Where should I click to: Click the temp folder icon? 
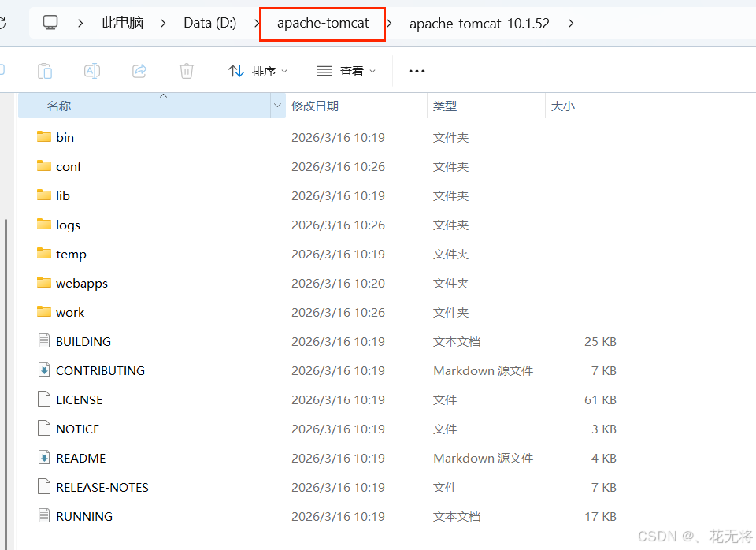(44, 253)
